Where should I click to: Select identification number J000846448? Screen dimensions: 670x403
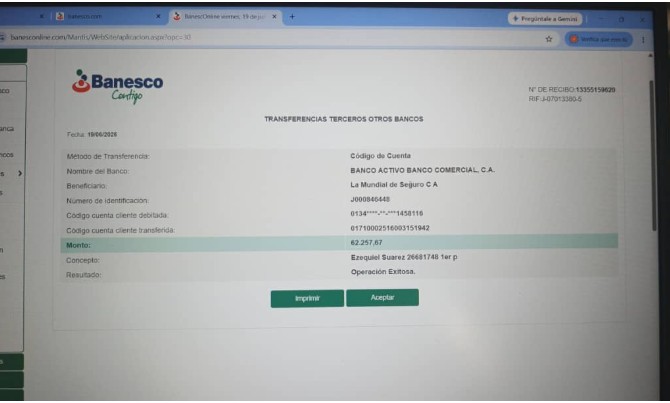pos(370,199)
